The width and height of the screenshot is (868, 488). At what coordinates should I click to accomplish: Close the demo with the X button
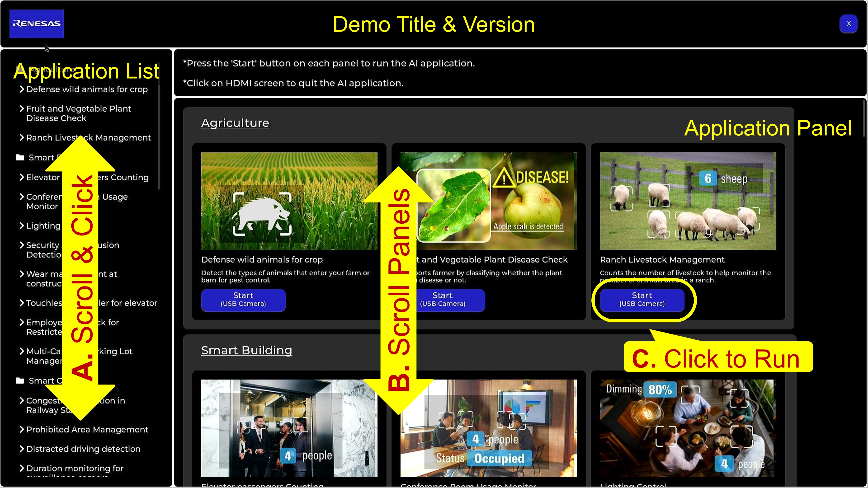point(848,24)
